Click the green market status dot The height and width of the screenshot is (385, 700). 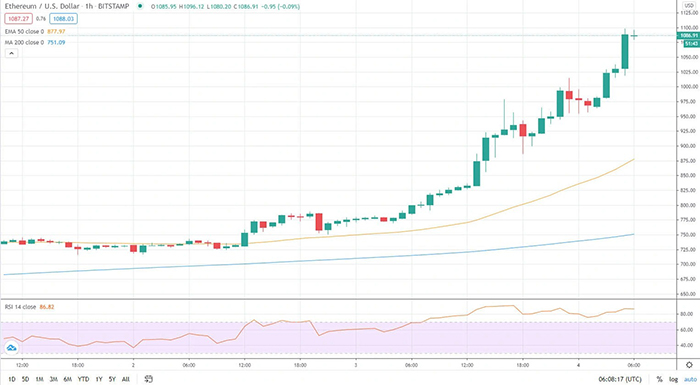coord(140,6)
